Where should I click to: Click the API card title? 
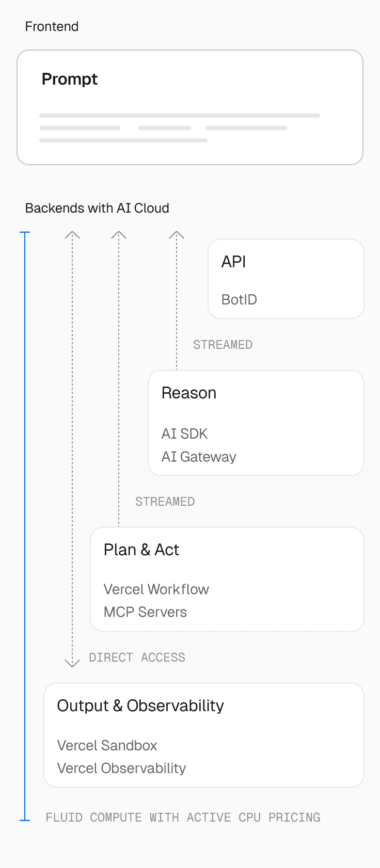[x=233, y=262]
